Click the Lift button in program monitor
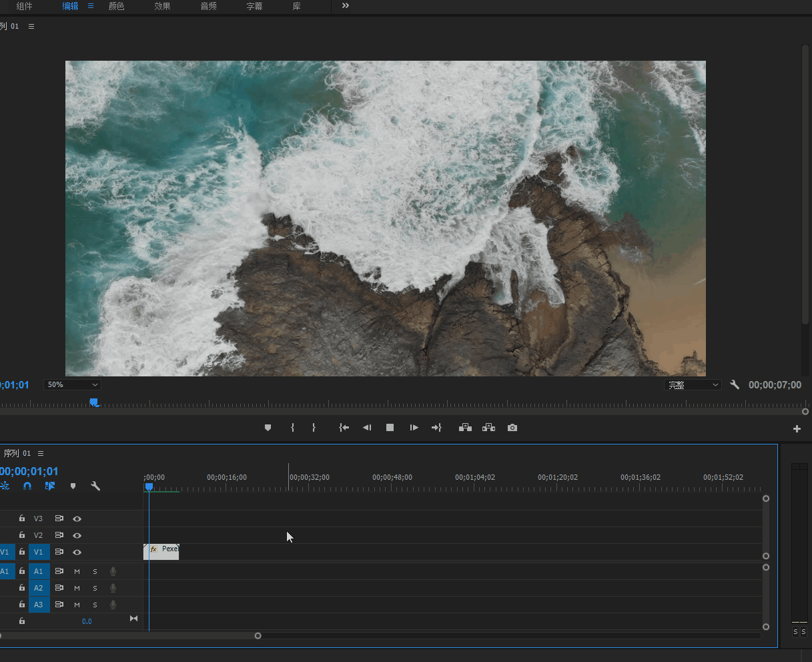Screen dimensions: 812x662 [465, 428]
